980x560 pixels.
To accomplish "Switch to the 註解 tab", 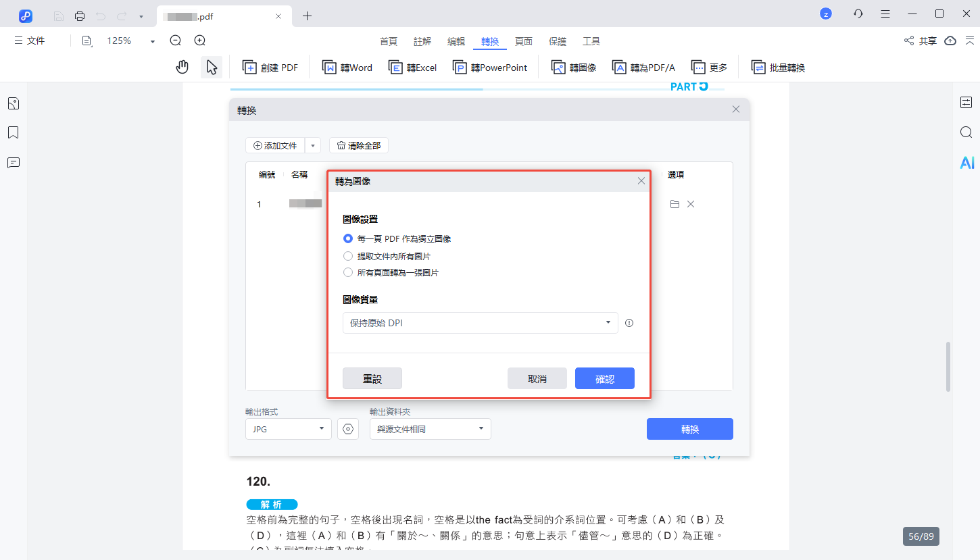I will coord(422,41).
